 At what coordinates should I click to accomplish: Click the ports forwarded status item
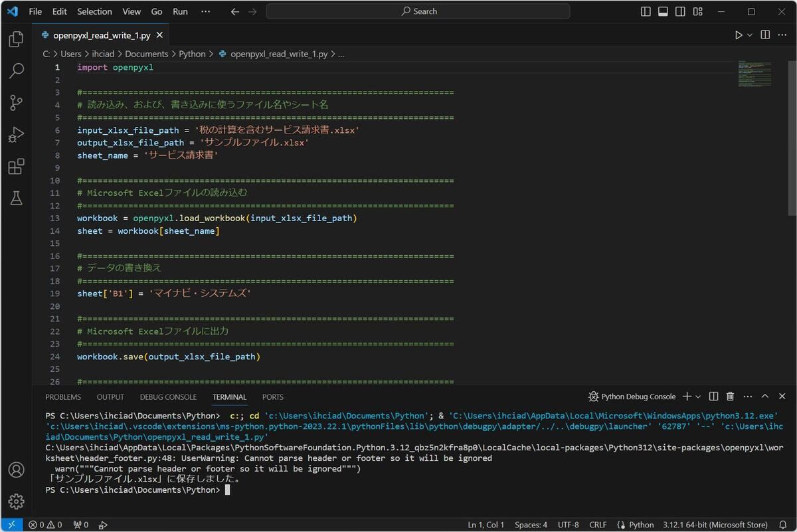pos(81,525)
